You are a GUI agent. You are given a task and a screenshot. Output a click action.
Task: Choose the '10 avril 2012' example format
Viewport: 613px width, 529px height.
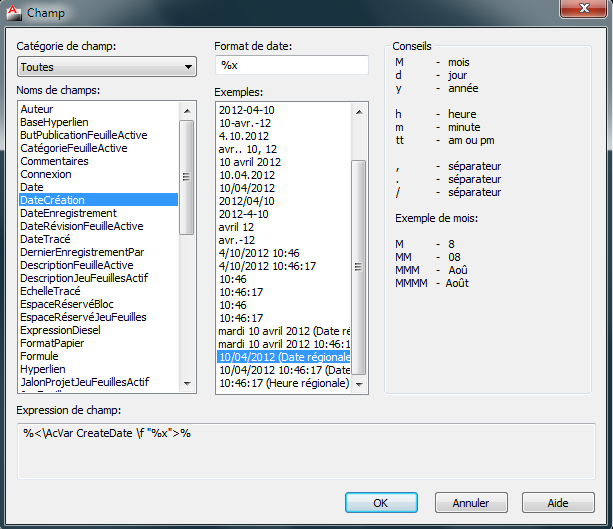click(250, 161)
